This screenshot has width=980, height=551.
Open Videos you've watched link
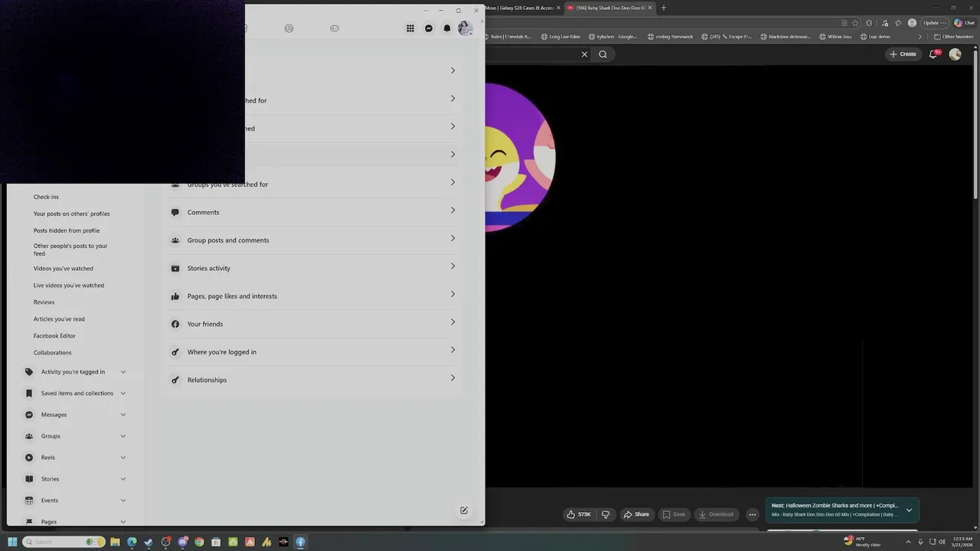pos(64,269)
